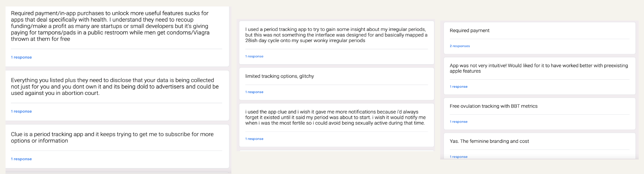Open '1 response' under Clue notifications comment
644x174 pixels.
click(254, 139)
